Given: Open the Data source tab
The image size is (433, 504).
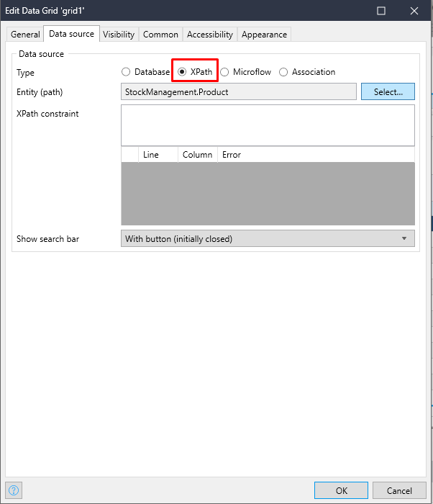Looking at the screenshot, I should click(71, 34).
